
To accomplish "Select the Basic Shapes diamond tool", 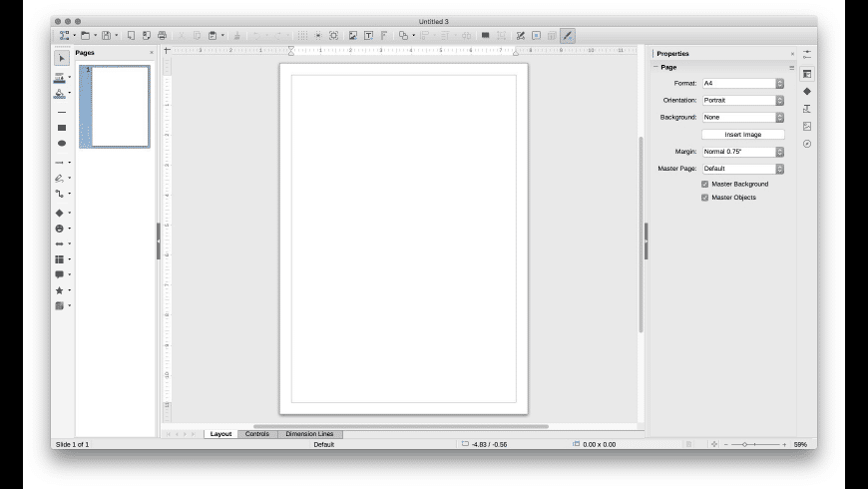I will pos(59,214).
